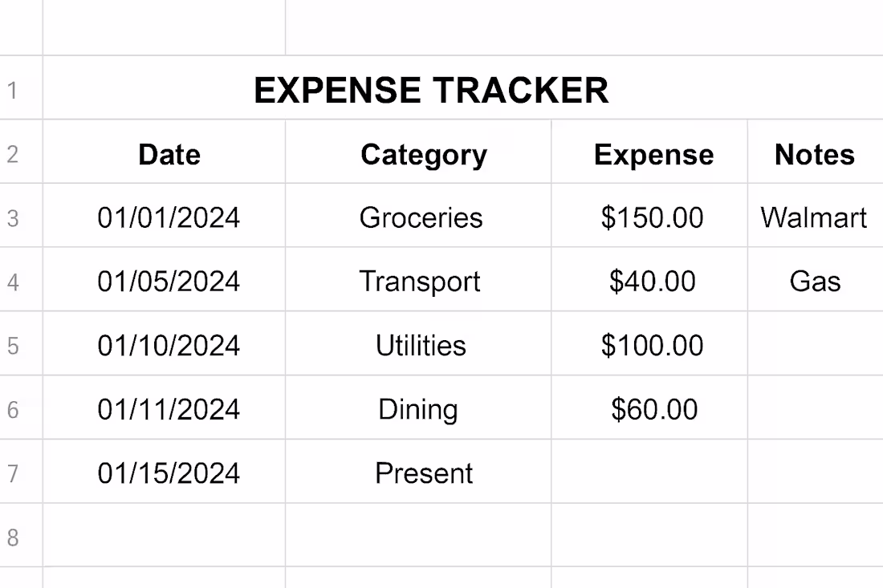Click the $100.00 expense cell
883x588 pixels.
(652, 346)
